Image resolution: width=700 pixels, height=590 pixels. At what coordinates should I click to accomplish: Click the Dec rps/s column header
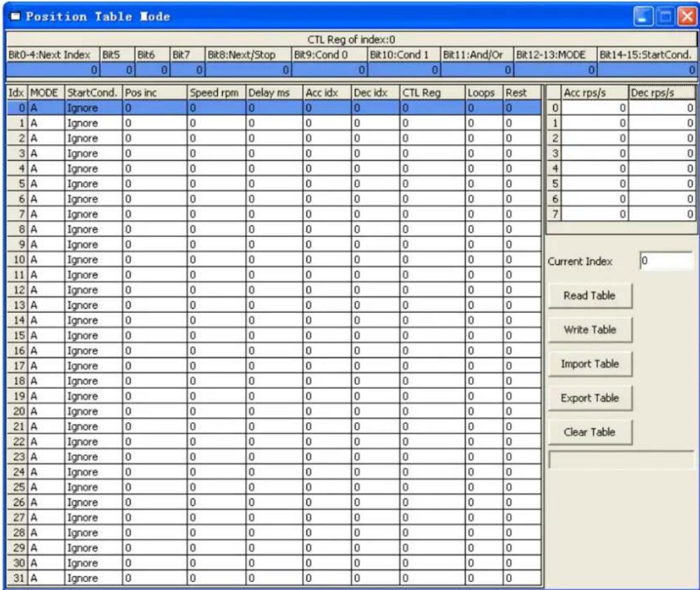point(662,93)
